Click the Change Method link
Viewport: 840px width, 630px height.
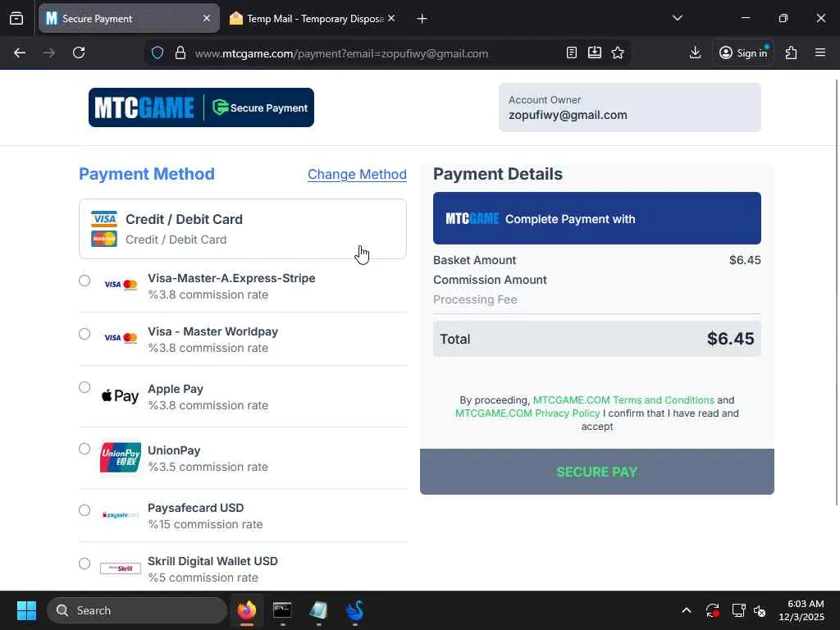pos(357,175)
